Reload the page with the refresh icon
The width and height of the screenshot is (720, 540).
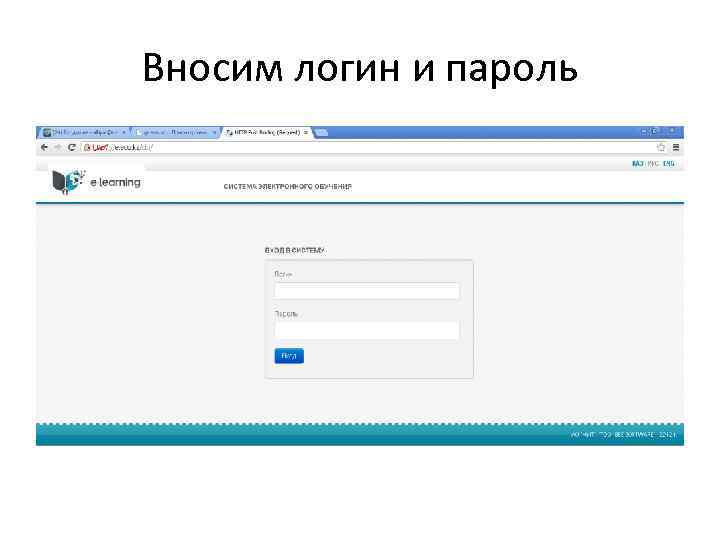click(x=71, y=147)
